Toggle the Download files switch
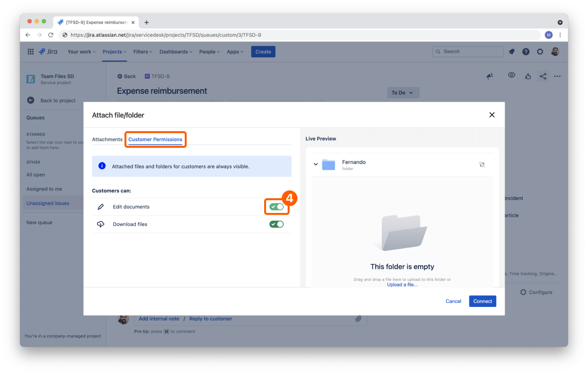Image resolution: width=588 pixels, height=373 pixels. pos(276,224)
